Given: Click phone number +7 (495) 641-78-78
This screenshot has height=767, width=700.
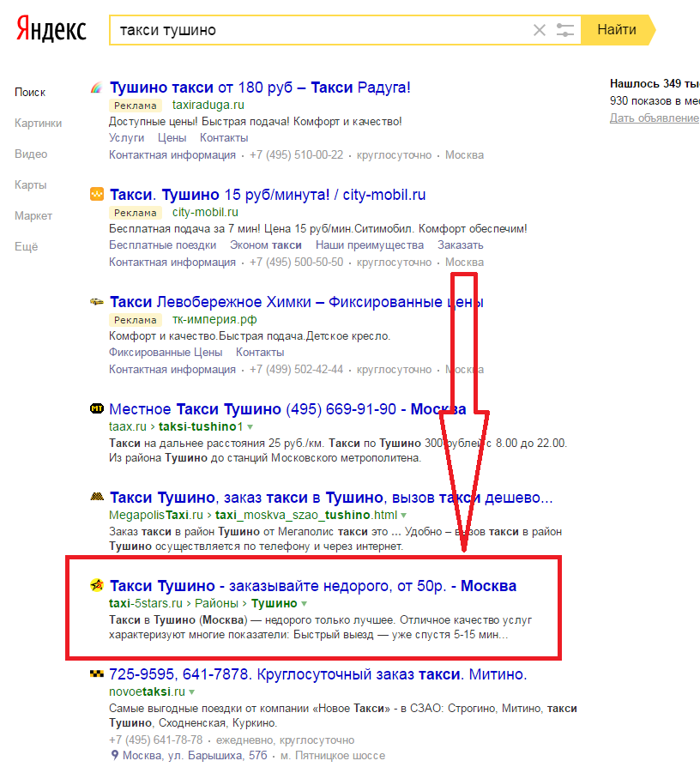Looking at the screenshot, I should [155, 740].
